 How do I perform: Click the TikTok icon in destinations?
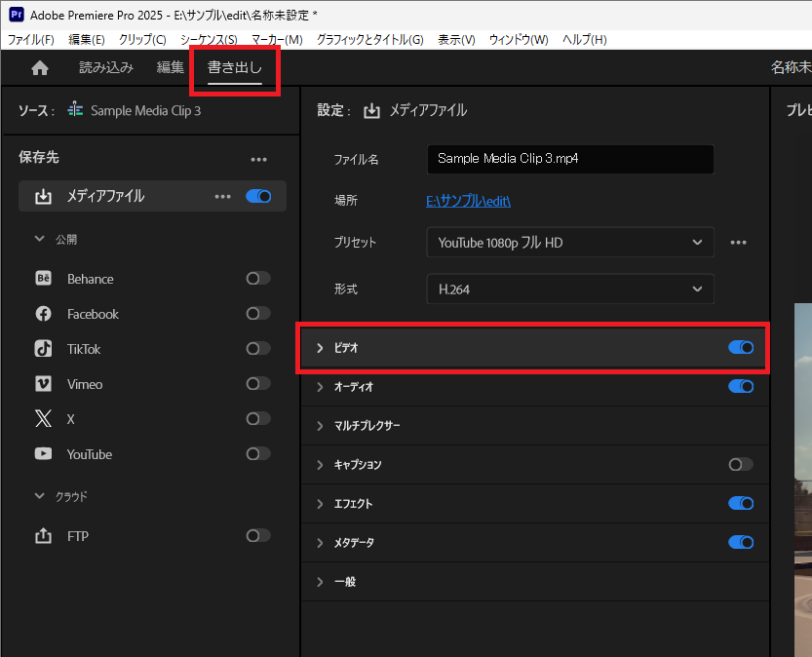[44, 349]
